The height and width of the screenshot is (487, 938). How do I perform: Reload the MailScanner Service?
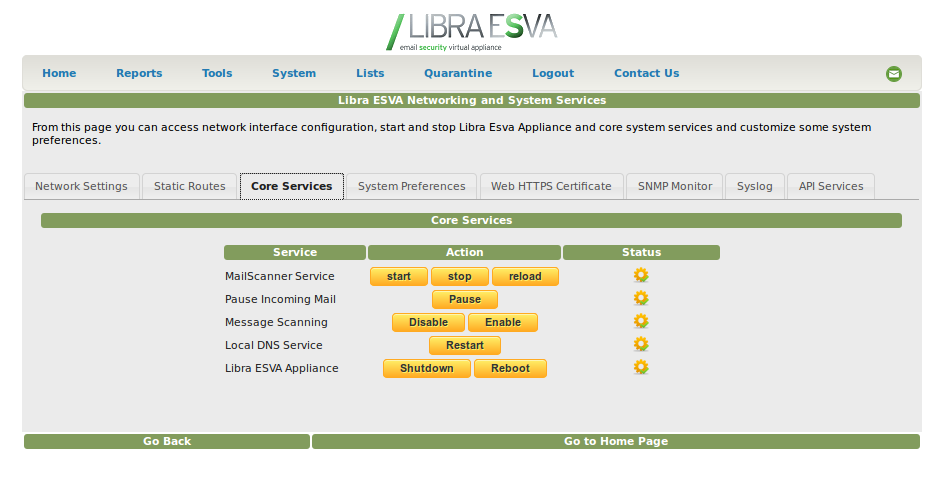tap(525, 276)
